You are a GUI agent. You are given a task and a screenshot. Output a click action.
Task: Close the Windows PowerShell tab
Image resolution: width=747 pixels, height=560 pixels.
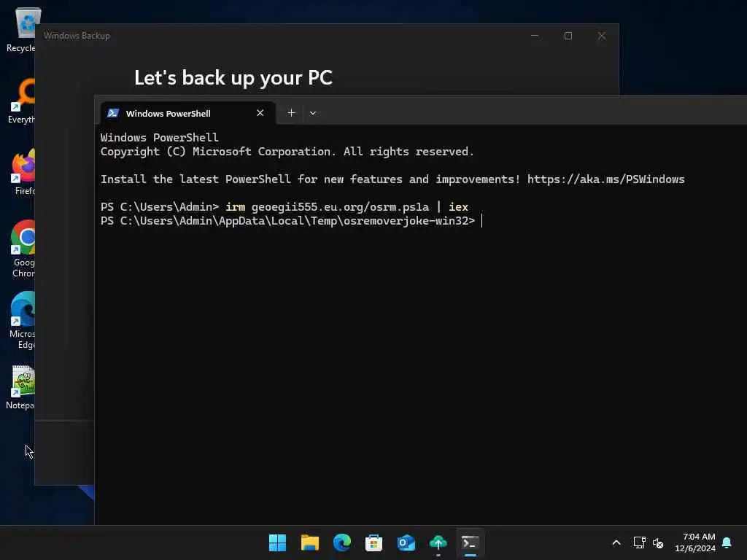coord(260,113)
